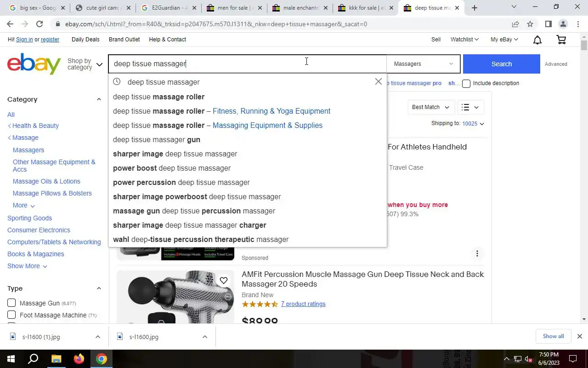Switch to the 'kkk for sale' tab
Image resolution: width=588 pixels, height=368 pixels.
pos(365,8)
